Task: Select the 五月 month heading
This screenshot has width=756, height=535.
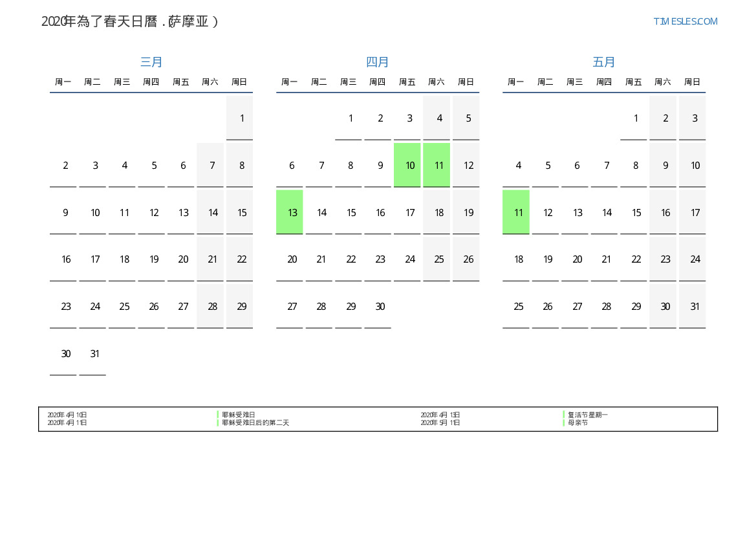Action: [x=603, y=61]
